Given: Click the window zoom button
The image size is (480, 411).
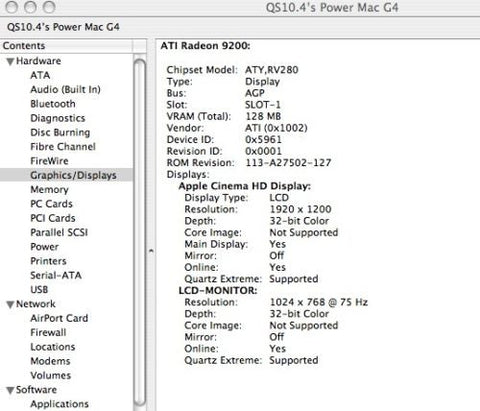Looking at the screenshot, I should tap(49, 7).
